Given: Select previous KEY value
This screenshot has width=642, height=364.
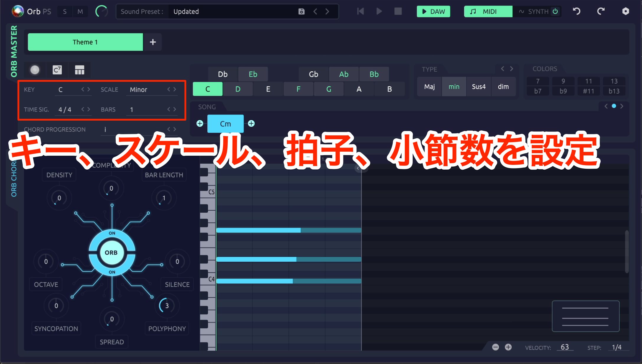Looking at the screenshot, I should pyautogui.click(x=83, y=89).
